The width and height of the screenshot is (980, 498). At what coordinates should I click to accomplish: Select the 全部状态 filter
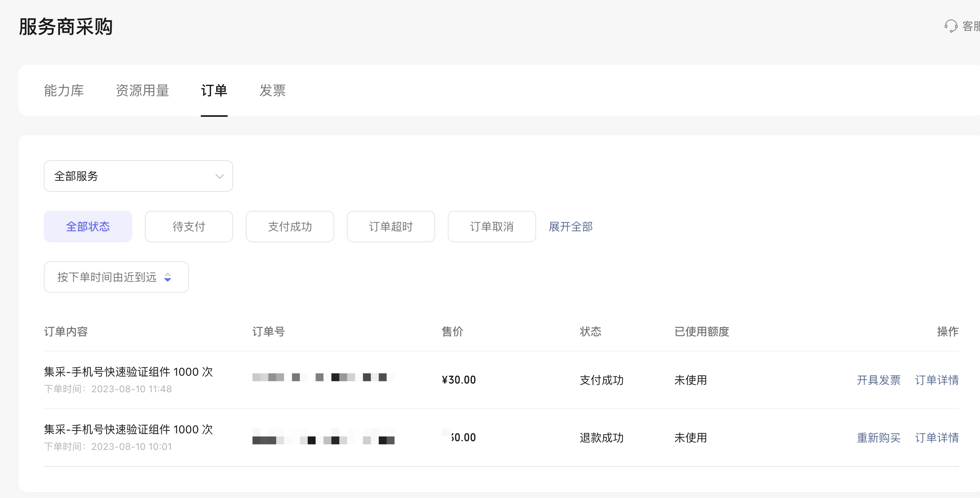tap(88, 227)
